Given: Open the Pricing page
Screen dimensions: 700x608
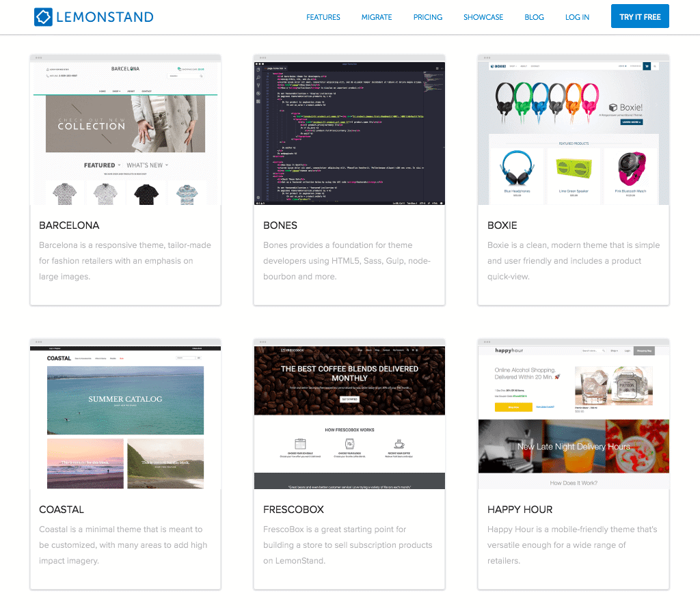Looking at the screenshot, I should pos(428,17).
